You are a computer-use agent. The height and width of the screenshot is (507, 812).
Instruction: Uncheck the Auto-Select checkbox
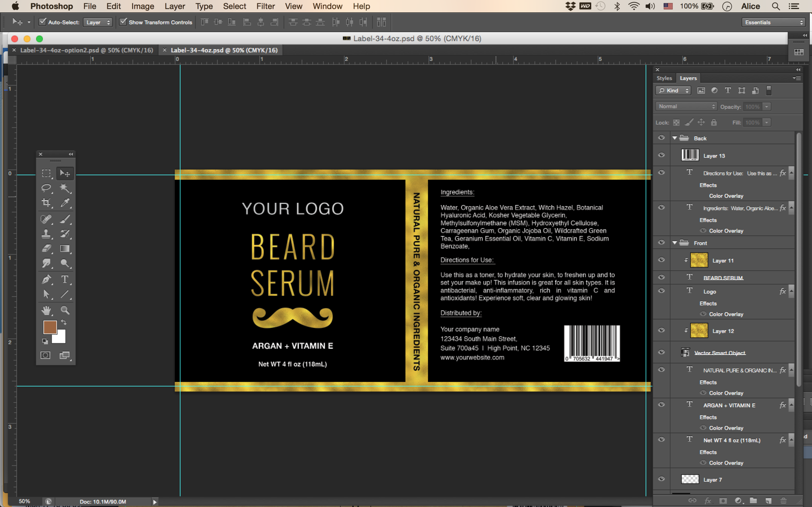(43, 22)
